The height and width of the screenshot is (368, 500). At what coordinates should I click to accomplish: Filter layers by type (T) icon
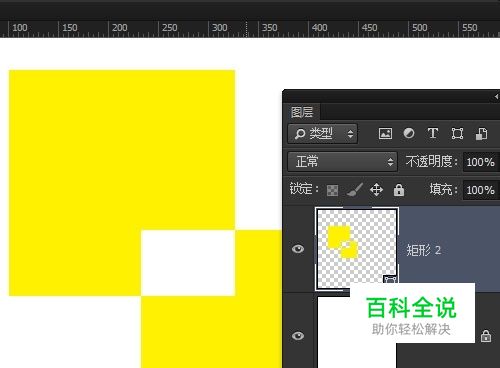[433, 133]
